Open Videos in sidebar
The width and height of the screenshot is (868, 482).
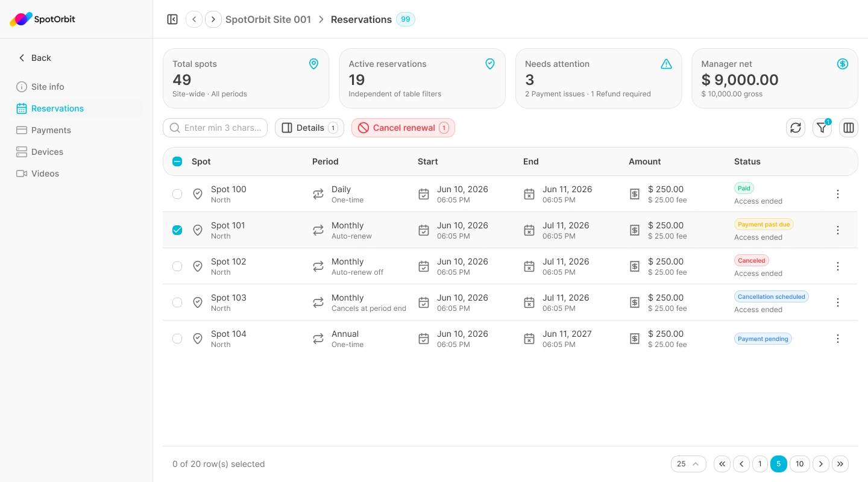[77, 174]
